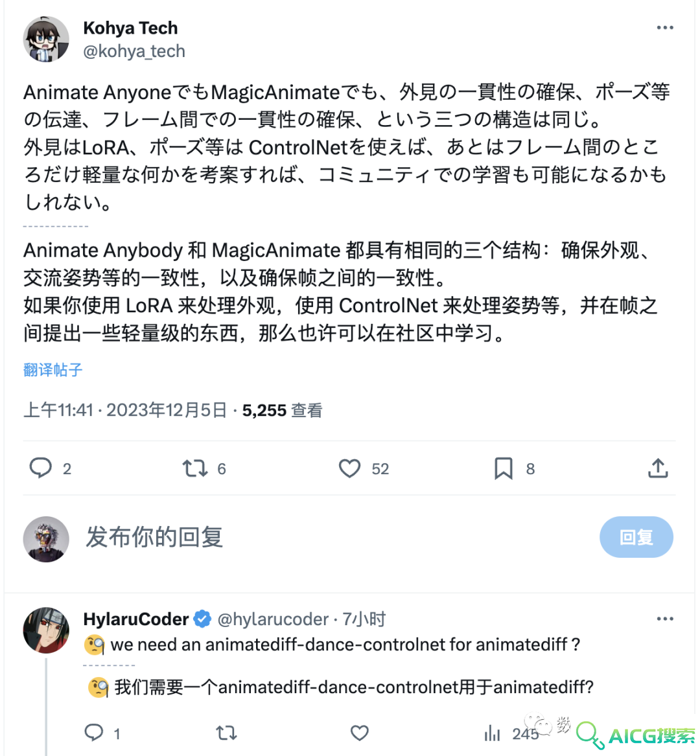Bookmark the Kohya Tech tweet
The height and width of the screenshot is (756, 700).
pyautogui.click(x=504, y=468)
